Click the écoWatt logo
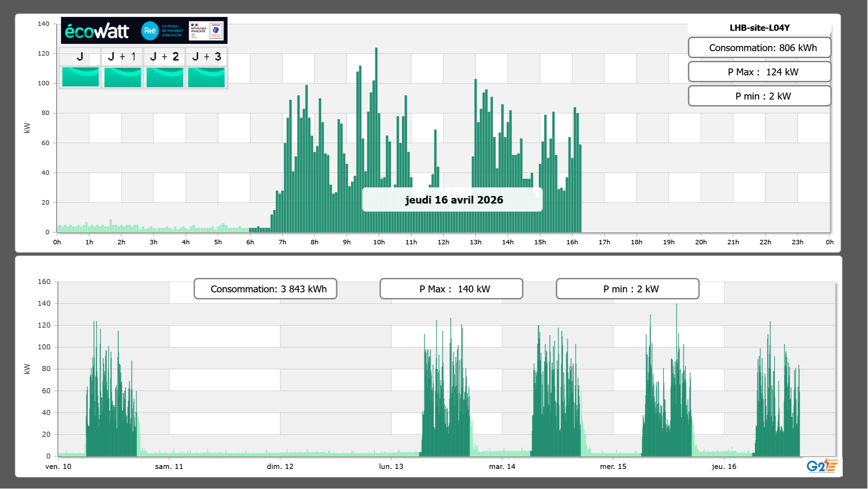The width and height of the screenshot is (868, 489). [97, 31]
